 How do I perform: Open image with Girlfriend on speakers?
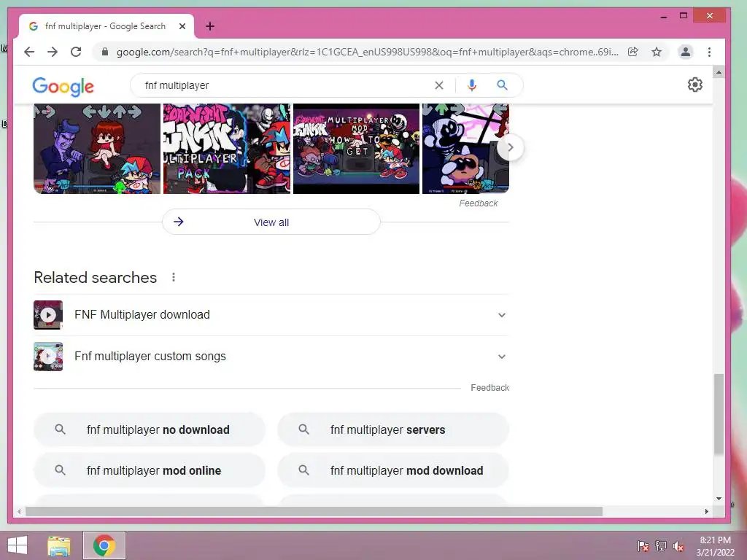97,149
